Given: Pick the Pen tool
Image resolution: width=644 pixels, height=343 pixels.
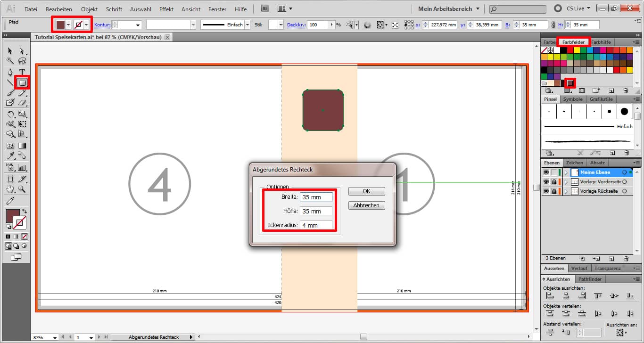Looking at the screenshot, I should click(x=10, y=72).
